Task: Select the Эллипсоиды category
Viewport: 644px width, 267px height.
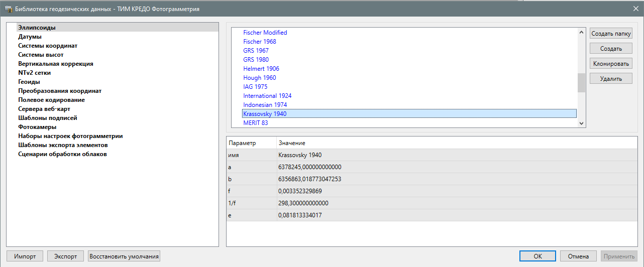Action: [x=37, y=28]
